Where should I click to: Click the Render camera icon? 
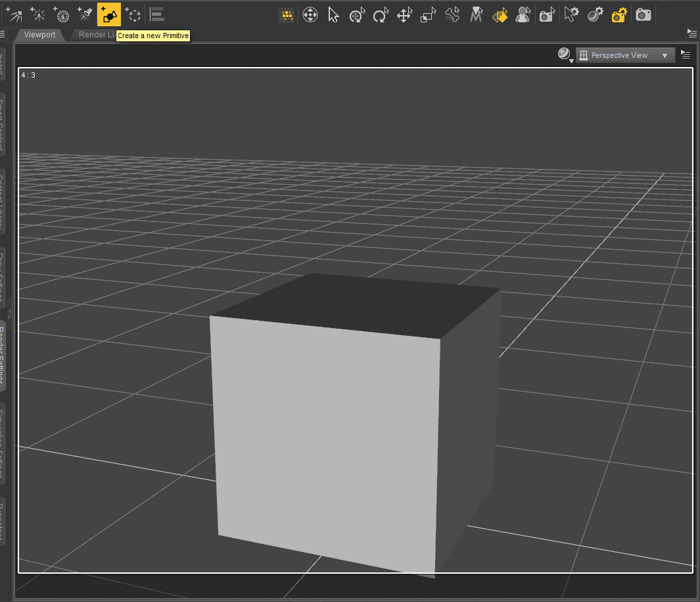coord(643,14)
